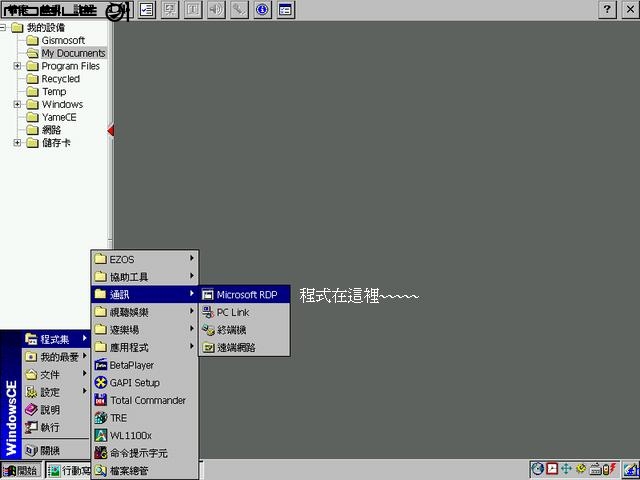This screenshot has width=640, height=480.
Task: Click the window-list properties toolbar icon
Action: pos(285,9)
